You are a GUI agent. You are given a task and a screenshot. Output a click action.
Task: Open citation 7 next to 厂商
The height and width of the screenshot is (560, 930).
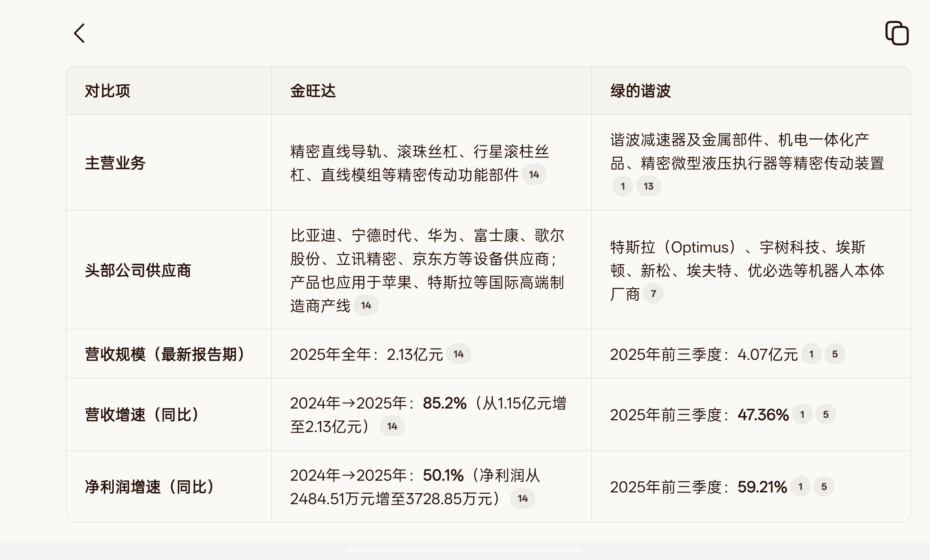pyautogui.click(x=653, y=294)
